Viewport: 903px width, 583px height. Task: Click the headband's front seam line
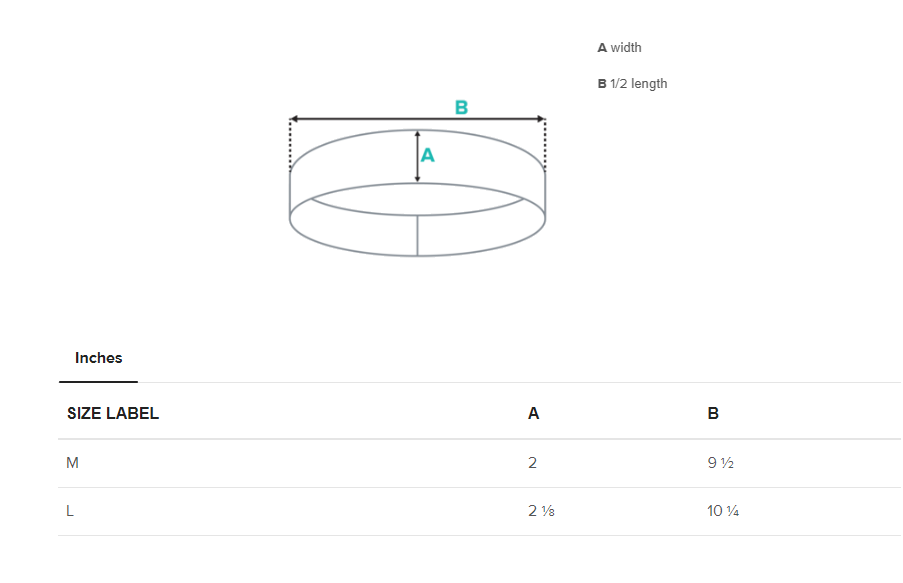coord(417,235)
